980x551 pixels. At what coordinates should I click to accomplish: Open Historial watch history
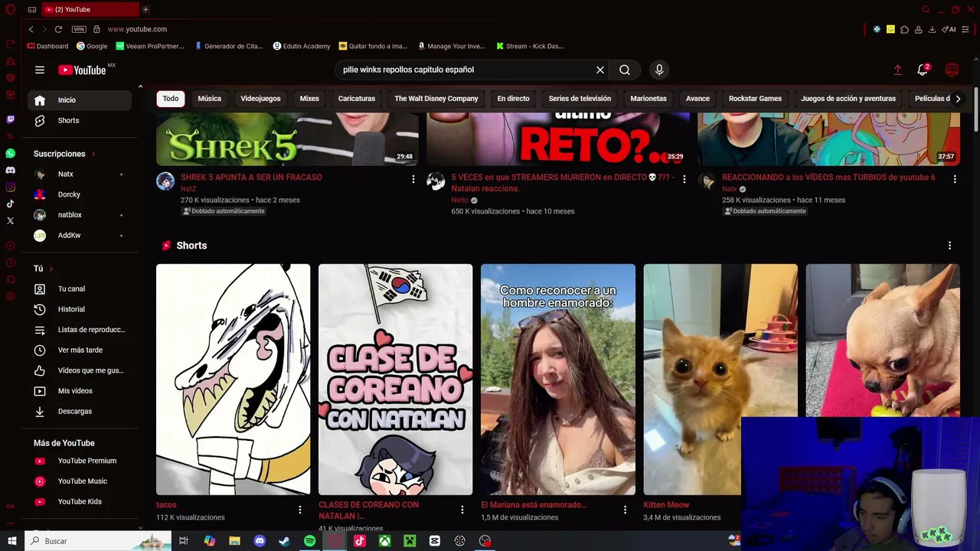(80, 309)
